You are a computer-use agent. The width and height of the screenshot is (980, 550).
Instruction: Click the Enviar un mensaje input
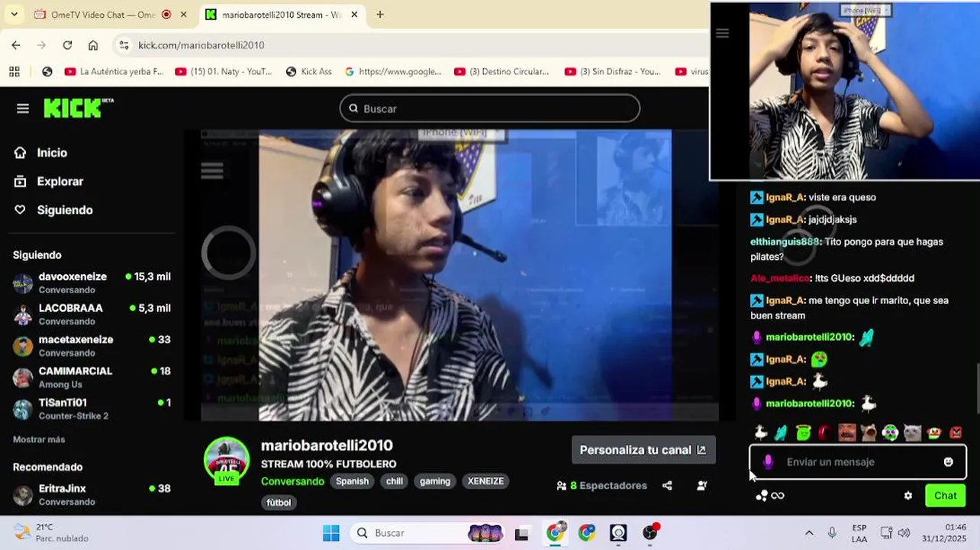coord(858,462)
